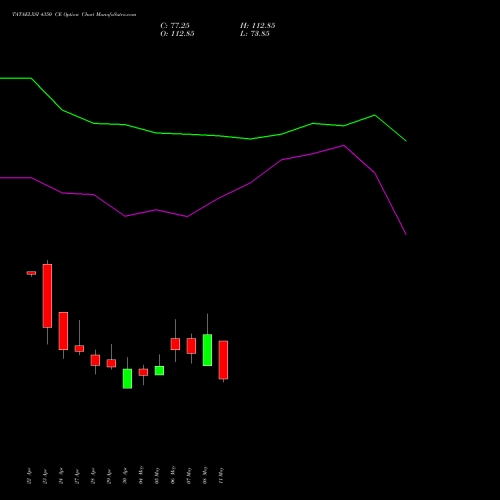Click the 22 Apr date axis label
This screenshot has width=500, height=500.
29,476
